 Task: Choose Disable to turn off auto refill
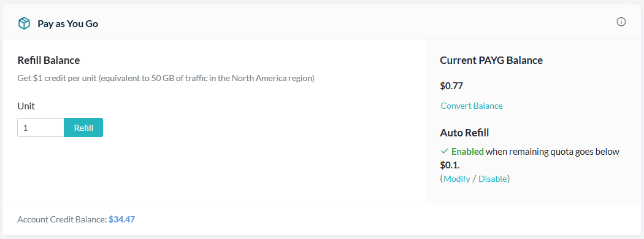pyautogui.click(x=493, y=179)
